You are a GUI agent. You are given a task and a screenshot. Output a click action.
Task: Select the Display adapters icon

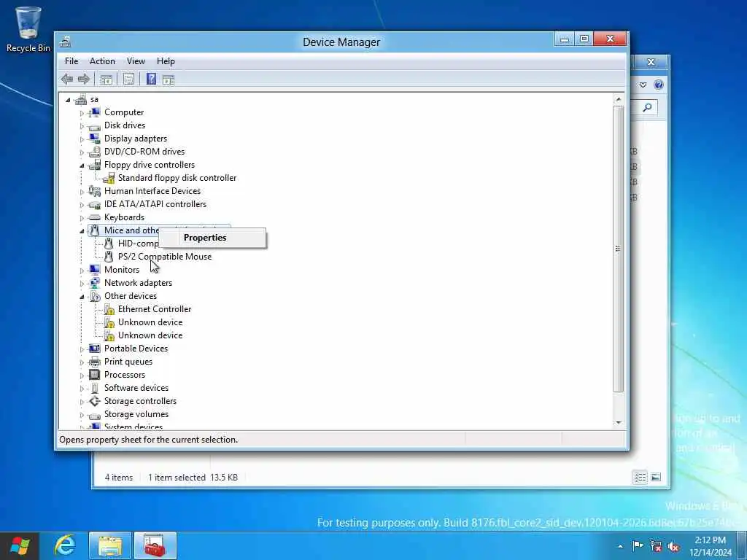tap(94, 139)
